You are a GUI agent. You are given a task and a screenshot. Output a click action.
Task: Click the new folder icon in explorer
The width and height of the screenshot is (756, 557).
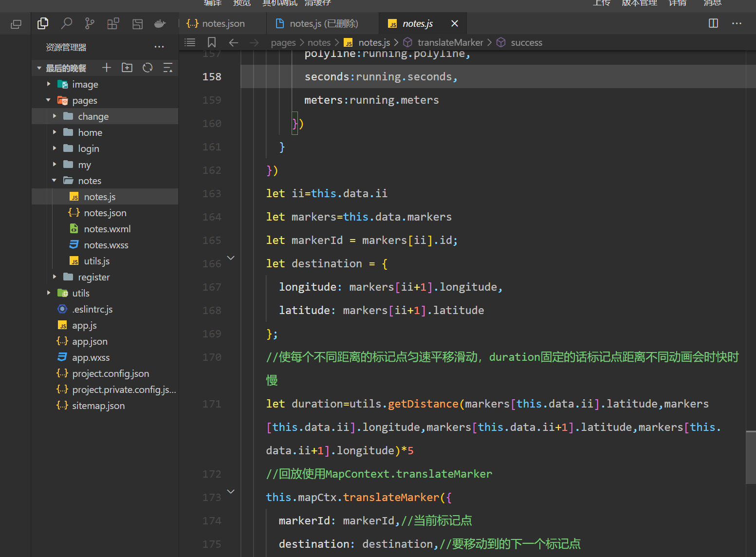coord(127,68)
